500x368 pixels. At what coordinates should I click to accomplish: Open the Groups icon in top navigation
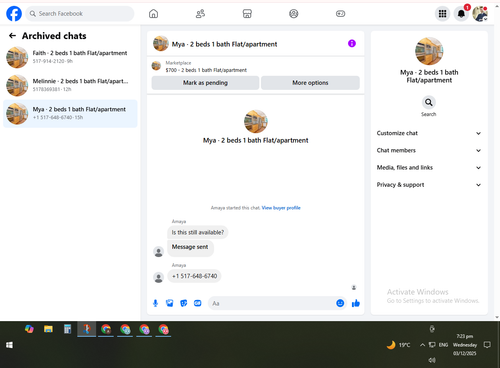[x=294, y=14]
